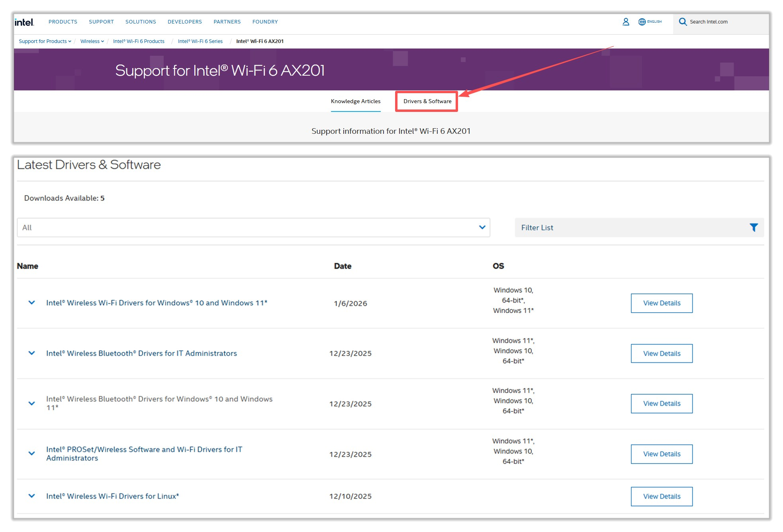View Details for Windows Wi-Fi Drivers
The image size is (783, 532).
tap(661, 303)
